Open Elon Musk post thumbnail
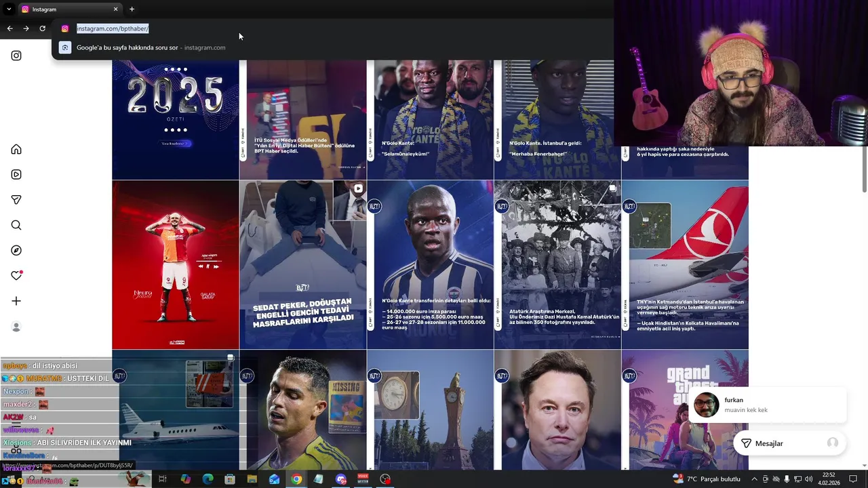Image resolution: width=868 pixels, height=488 pixels. click(557, 409)
